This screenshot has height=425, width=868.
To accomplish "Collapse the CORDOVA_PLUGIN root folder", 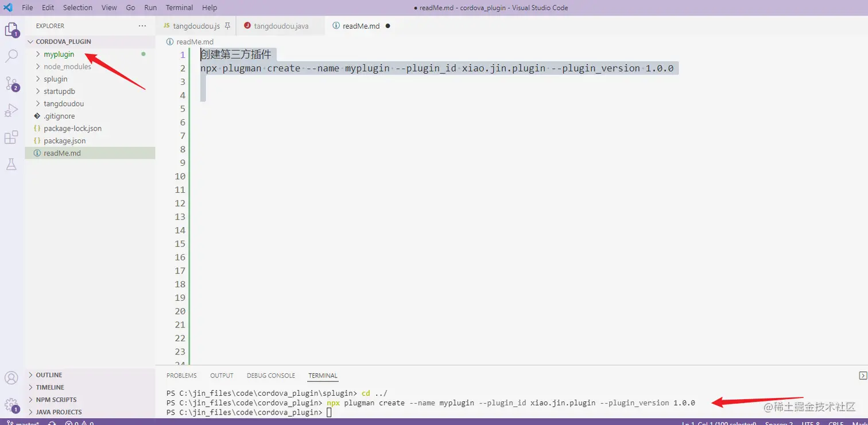I will [x=31, y=42].
